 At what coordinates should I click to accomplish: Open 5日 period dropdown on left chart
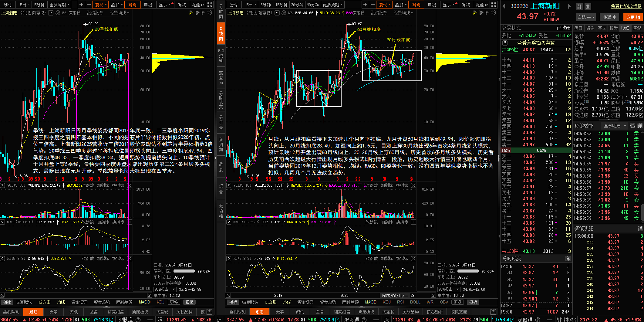[x=25, y=5]
